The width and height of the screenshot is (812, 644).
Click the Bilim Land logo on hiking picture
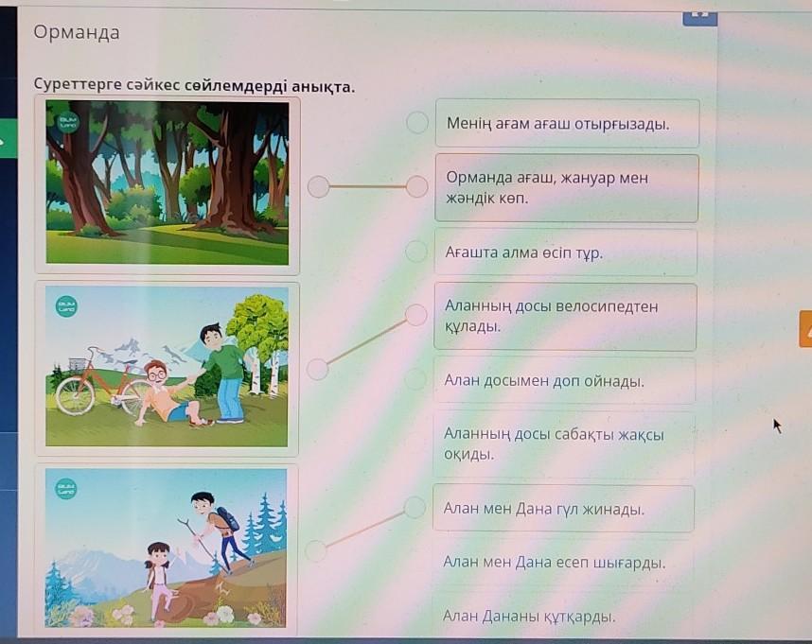(66, 488)
